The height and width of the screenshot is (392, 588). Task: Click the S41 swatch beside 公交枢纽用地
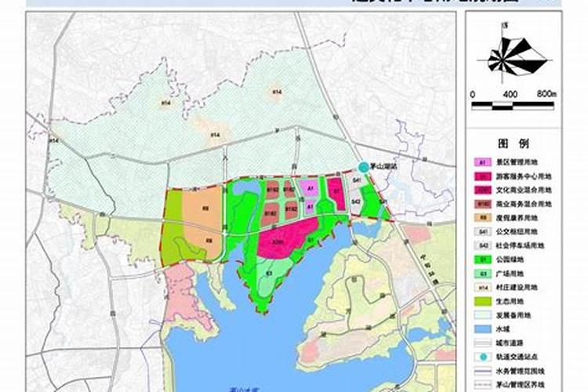[x=483, y=231]
